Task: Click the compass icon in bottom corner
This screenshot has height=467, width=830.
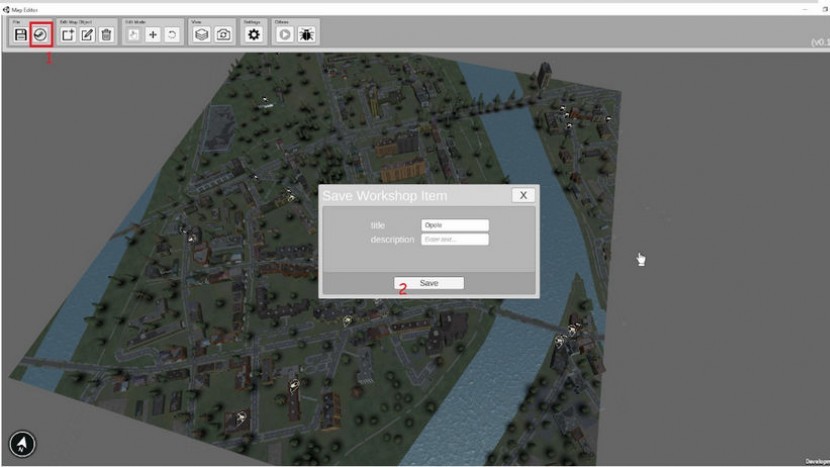Action: (x=23, y=443)
